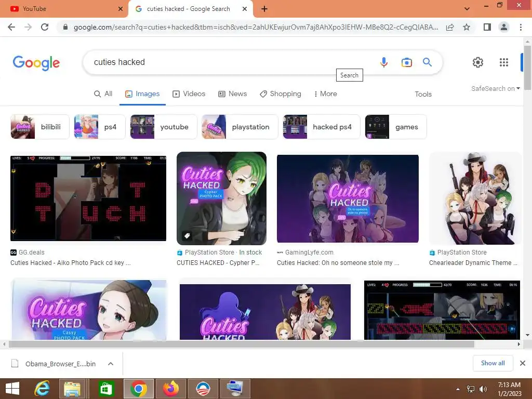This screenshot has width=532, height=399.
Task: Click the volume speaker tray icon
Action: point(483,389)
